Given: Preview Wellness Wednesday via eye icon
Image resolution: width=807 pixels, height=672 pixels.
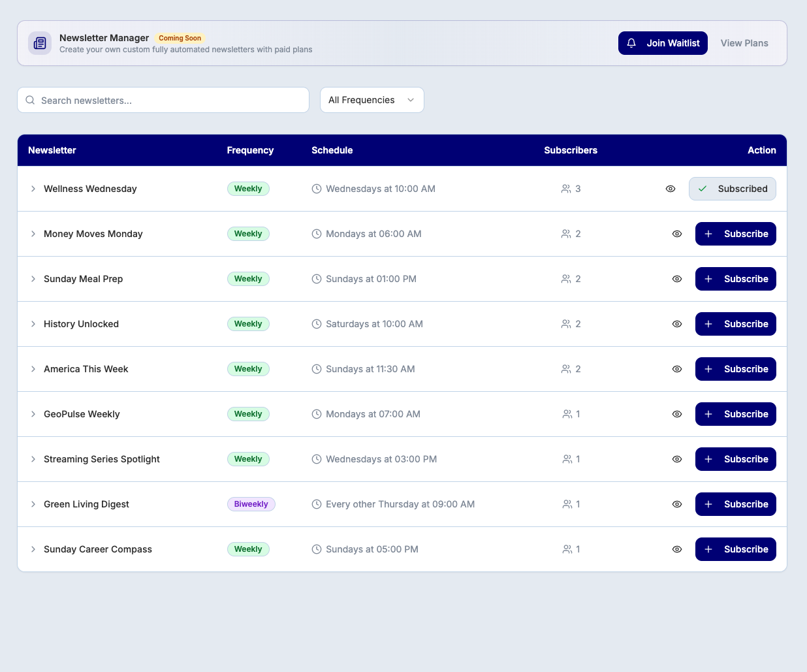Looking at the screenshot, I should point(671,189).
